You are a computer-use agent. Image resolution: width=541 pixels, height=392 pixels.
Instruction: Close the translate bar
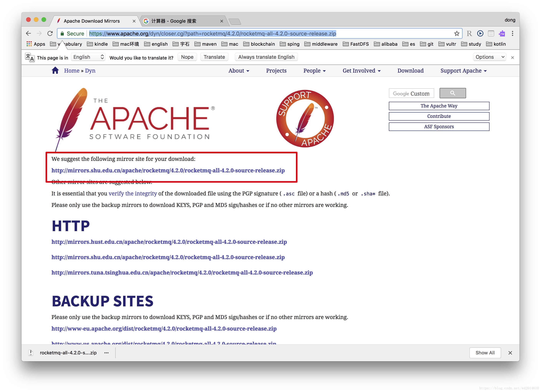[512, 57]
